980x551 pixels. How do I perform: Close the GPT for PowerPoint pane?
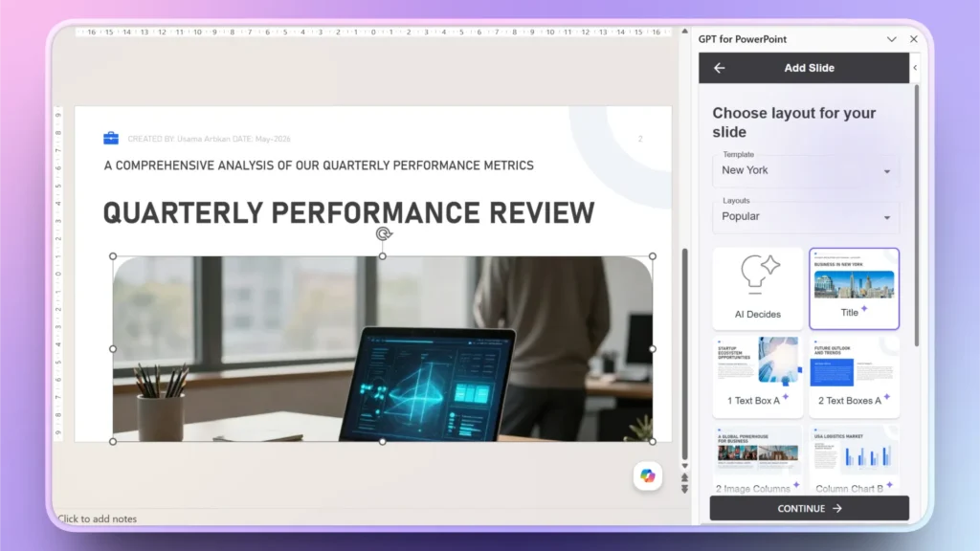(914, 38)
